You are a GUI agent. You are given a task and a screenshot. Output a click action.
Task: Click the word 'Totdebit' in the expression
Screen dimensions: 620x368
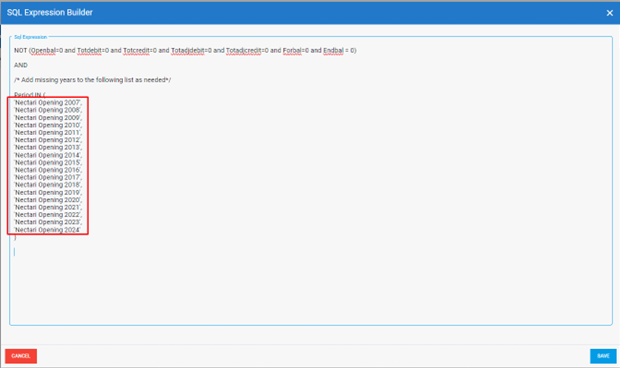pos(89,51)
